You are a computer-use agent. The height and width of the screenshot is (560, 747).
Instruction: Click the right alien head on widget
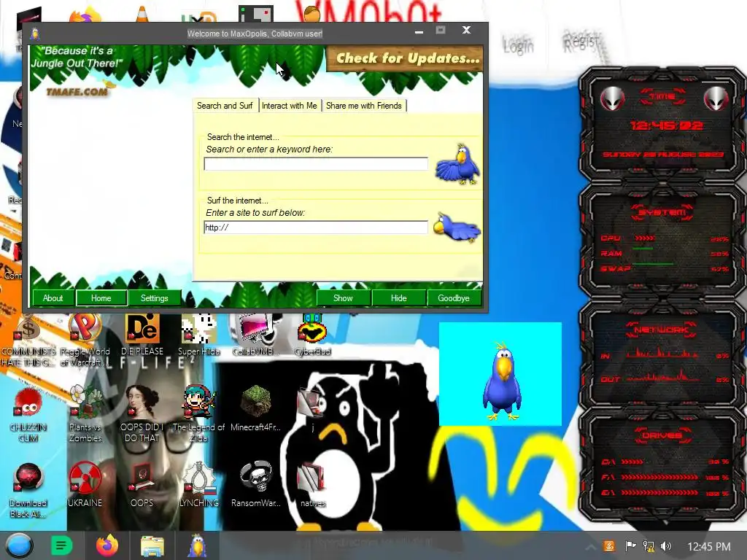point(716,98)
